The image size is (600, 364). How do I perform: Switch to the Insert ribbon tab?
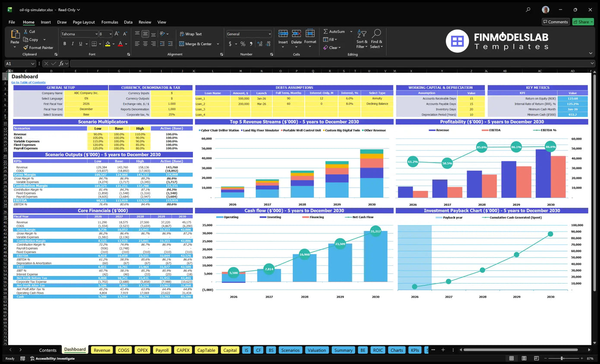point(46,22)
